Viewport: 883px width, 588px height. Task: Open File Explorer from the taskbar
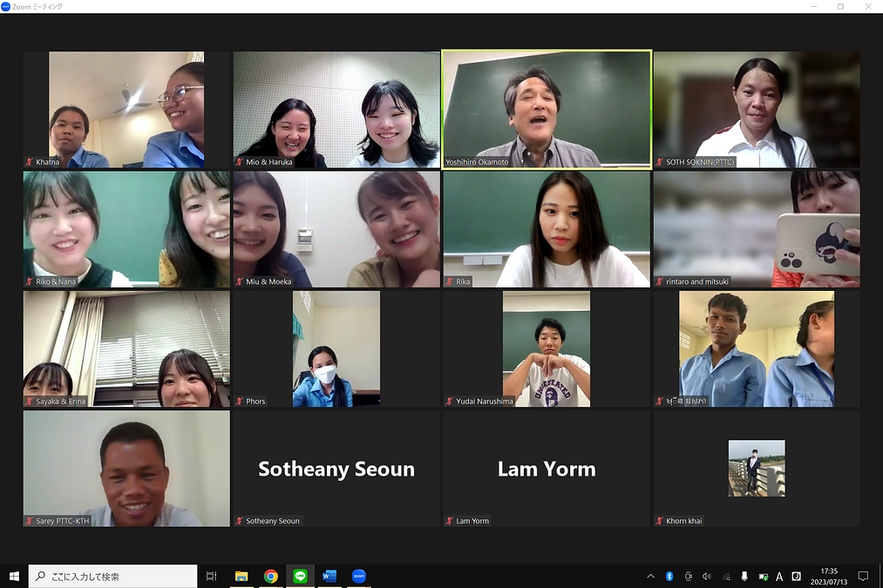(x=241, y=576)
